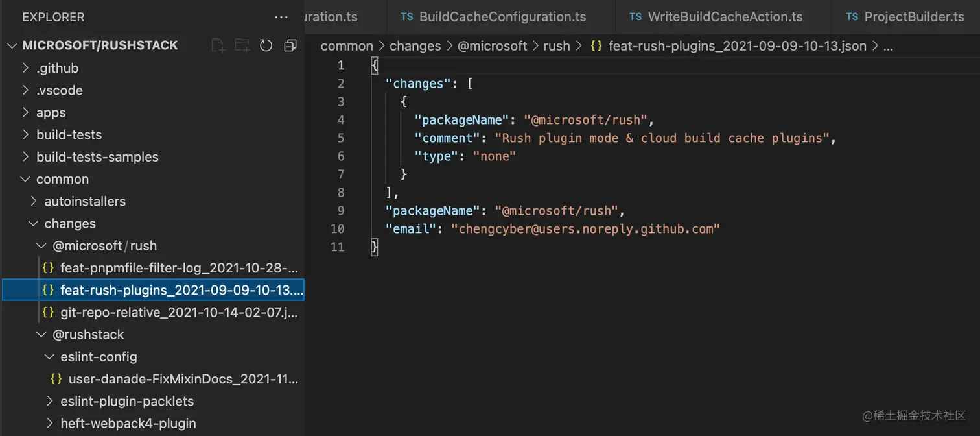This screenshot has width=980, height=436.
Task: Expand the build-tests folder
Action: coord(25,135)
